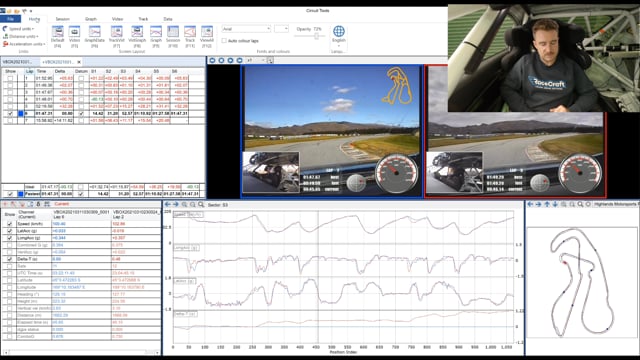Adjust the Opacity 72% slider
This screenshot has width=640, height=360.
316,36
